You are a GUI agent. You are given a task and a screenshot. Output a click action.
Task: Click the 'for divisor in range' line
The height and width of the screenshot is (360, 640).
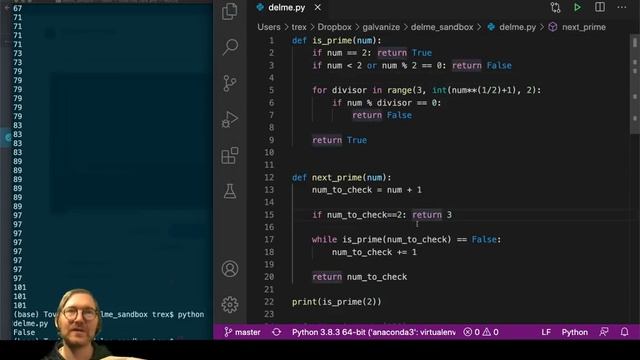(426, 90)
